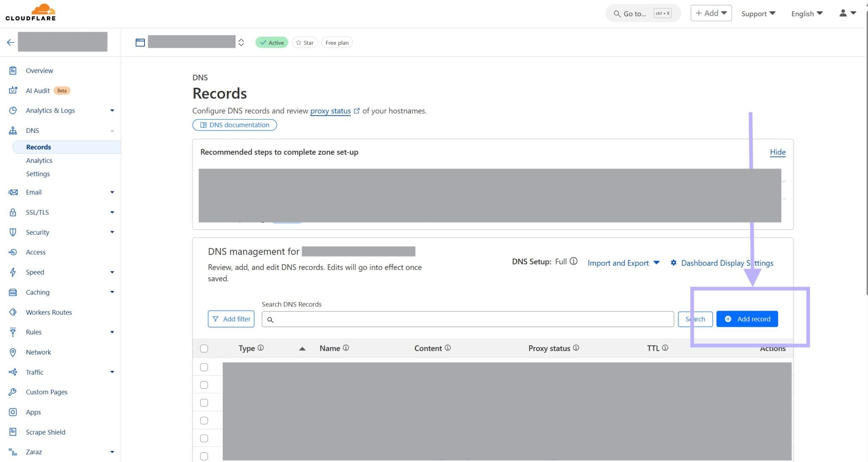Tick the first DNS record row checkbox
The height and width of the screenshot is (462, 868).
click(204, 367)
